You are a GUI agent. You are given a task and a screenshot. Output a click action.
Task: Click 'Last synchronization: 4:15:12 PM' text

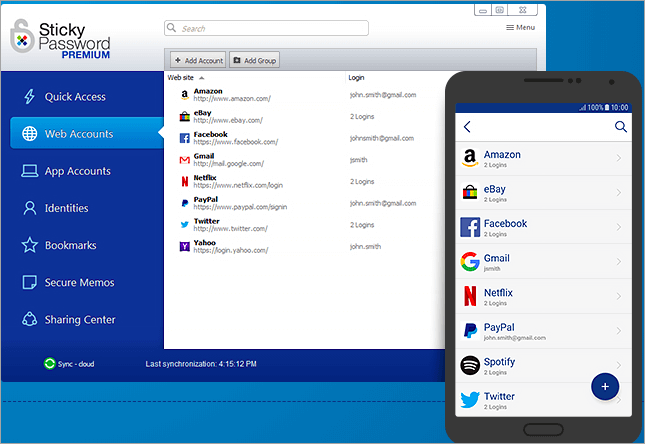tap(201, 364)
